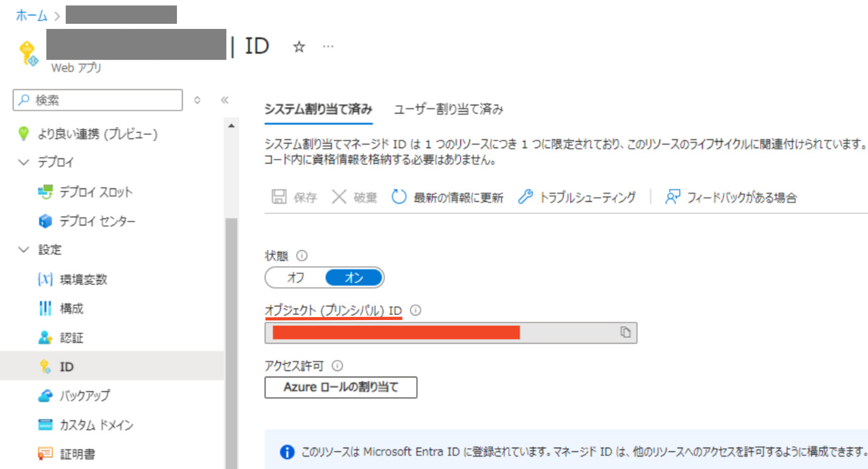
Task: Click the info icon beside 状態
Action: pos(302,256)
